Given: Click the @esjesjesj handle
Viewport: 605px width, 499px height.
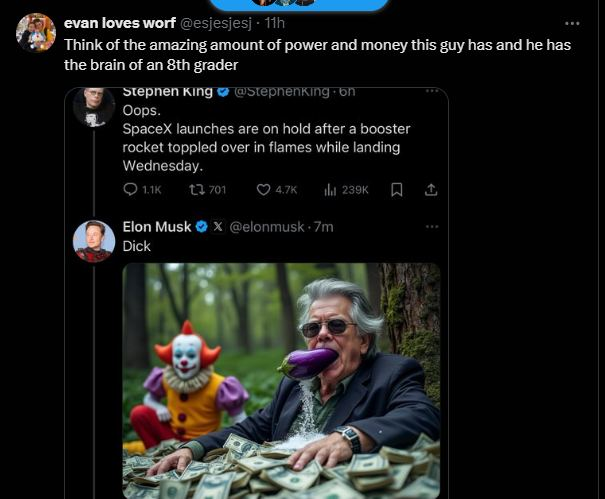Looking at the screenshot, I should 216,23.
